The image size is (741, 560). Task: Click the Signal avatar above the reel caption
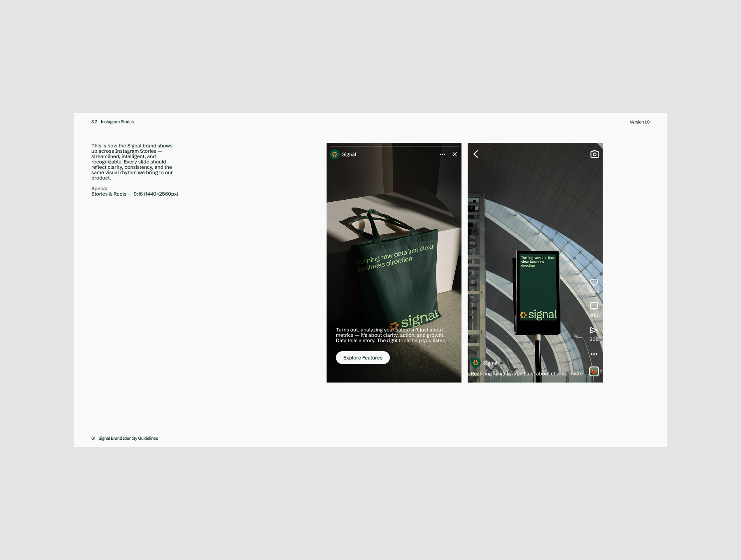(476, 363)
